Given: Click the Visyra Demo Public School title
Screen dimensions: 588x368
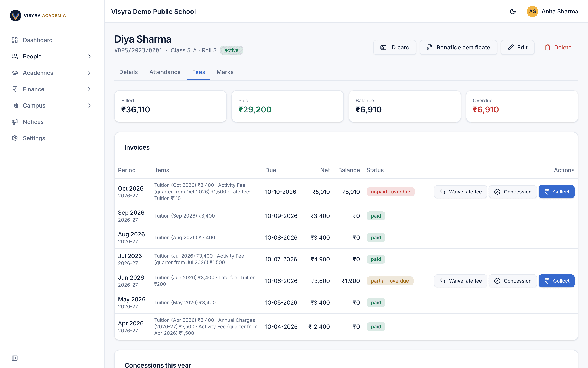Looking at the screenshot, I should 153,11.
